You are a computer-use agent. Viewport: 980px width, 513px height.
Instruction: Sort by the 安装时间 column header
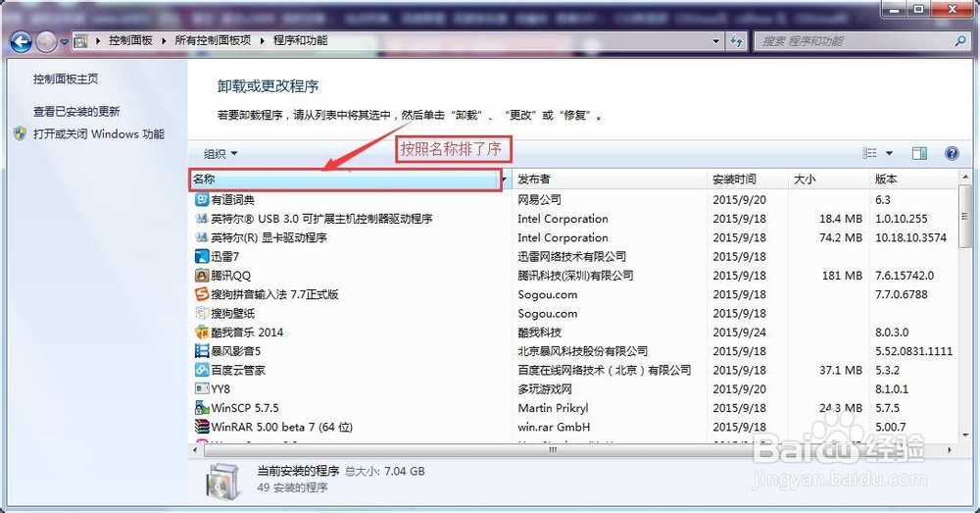(x=748, y=179)
